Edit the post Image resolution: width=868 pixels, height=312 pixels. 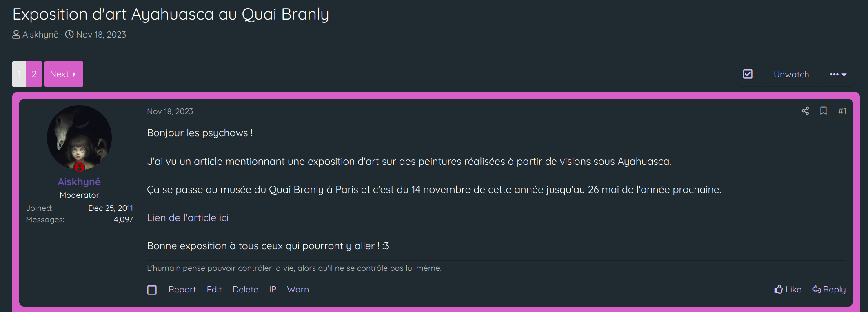tap(214, 290)
